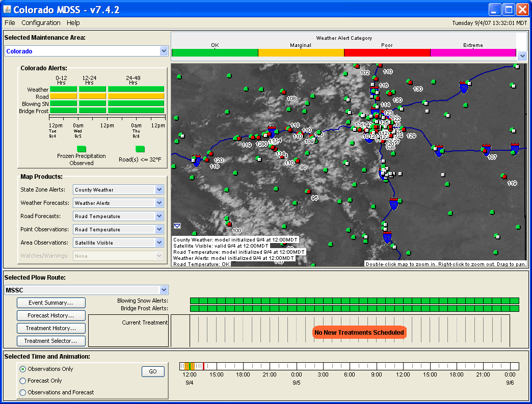Open the Configuration menu
Screen dimensions: 532x404
tap(41, 23)
